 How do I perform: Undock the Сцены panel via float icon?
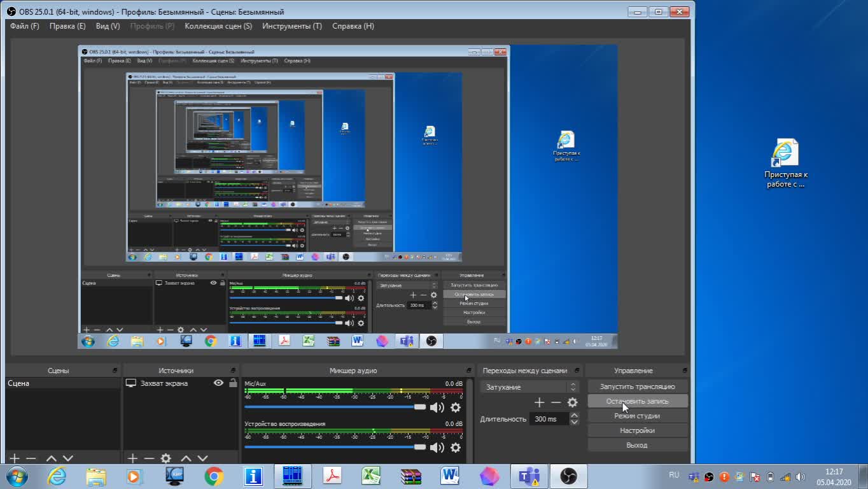[x=115, y=371]
